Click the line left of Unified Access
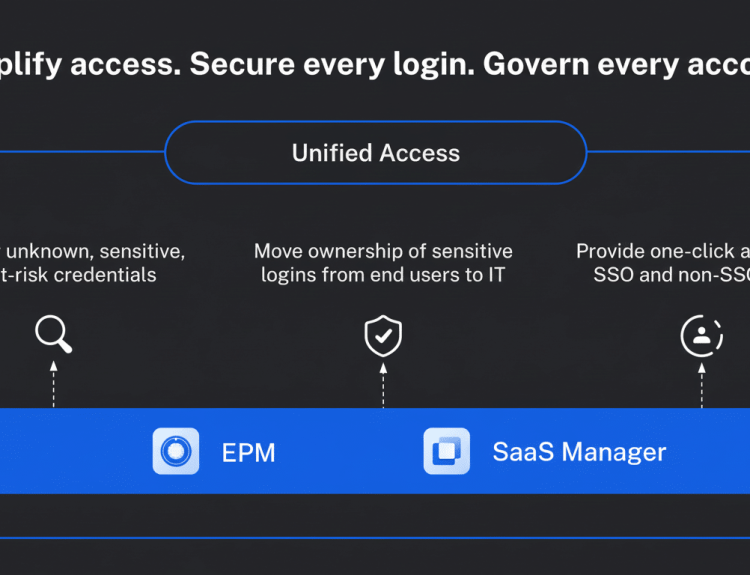750x575 pixels. [82, 152]
